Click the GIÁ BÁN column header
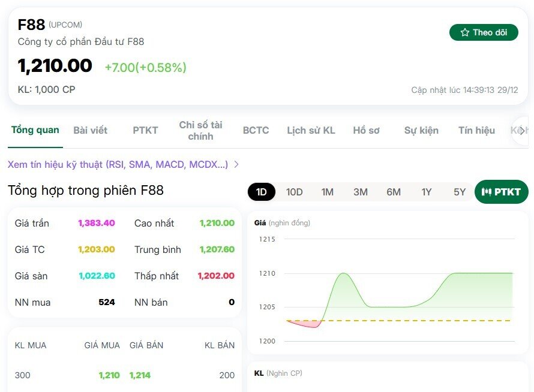The image size is (534, 392). click(146, 345)
